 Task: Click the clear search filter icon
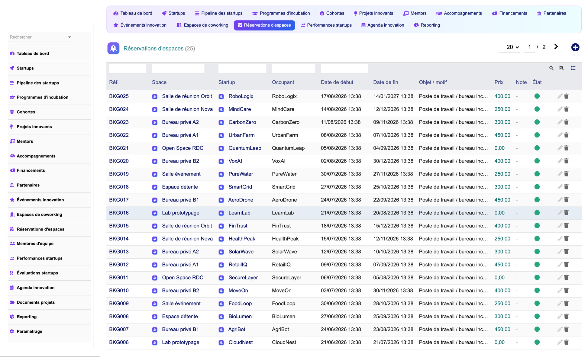pos(561,68)
